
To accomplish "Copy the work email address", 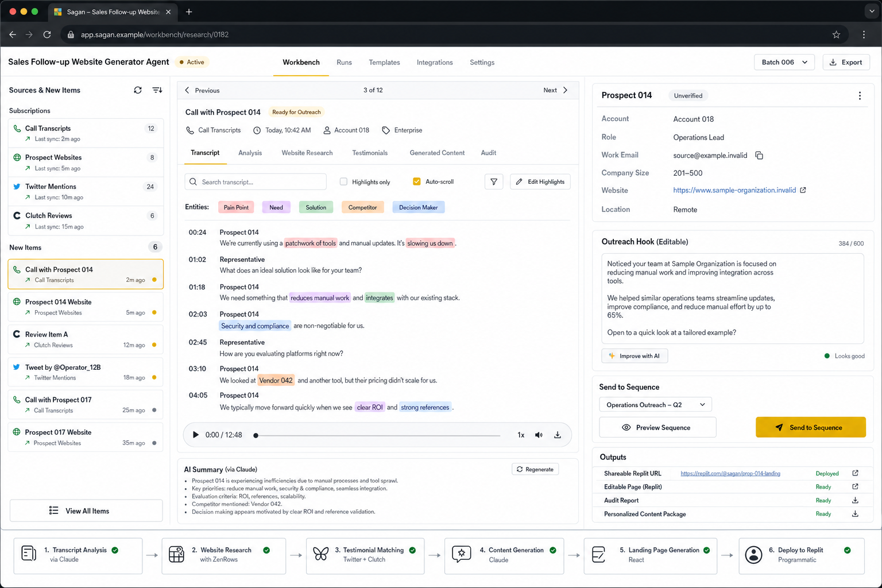I will (x=759, y=156).
